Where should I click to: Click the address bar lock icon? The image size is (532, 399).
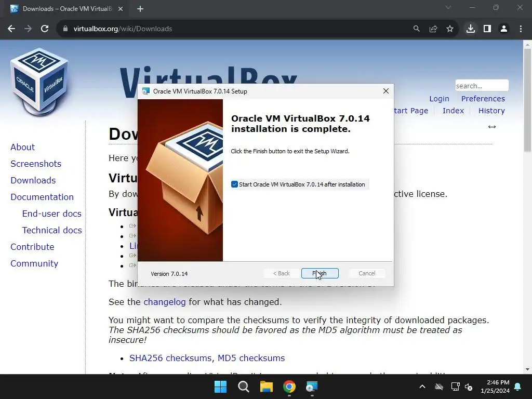[x=65, y=29]
